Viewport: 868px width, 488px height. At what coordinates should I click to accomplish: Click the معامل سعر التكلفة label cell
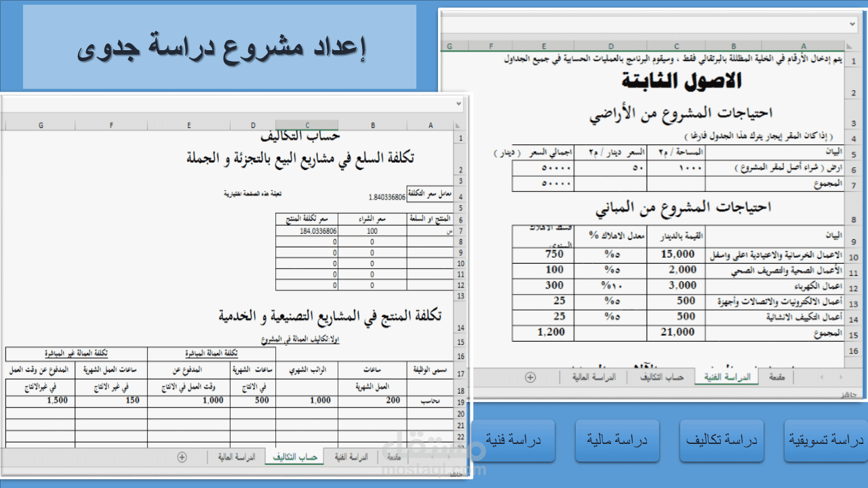coord(430,193)
